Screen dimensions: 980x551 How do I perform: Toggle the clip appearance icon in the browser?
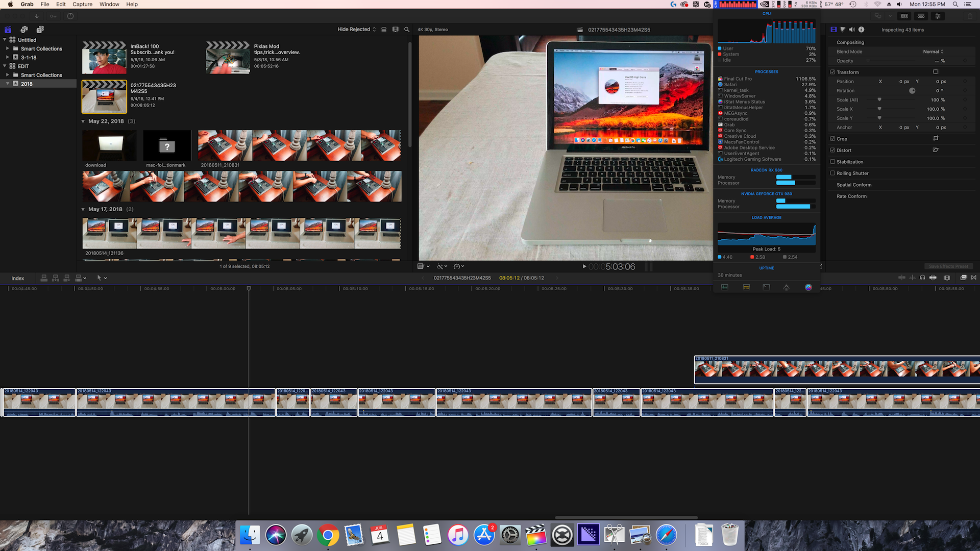click(x=384, y=30)
